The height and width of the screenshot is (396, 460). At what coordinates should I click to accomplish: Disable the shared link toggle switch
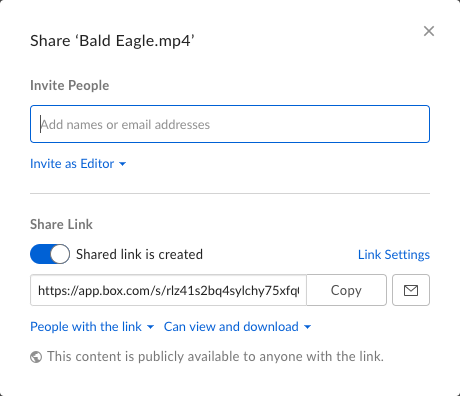click(50, 254)
